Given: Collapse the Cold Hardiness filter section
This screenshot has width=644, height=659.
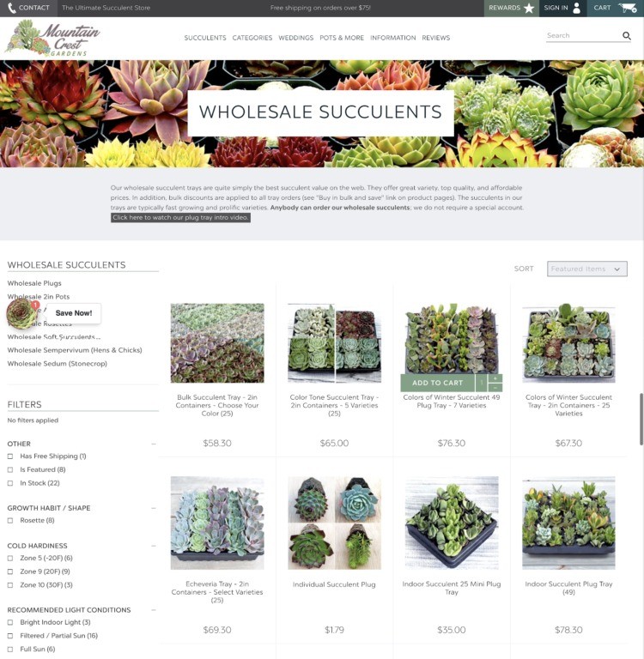Looking at the screenshot, I should click(x=154, y=546).
